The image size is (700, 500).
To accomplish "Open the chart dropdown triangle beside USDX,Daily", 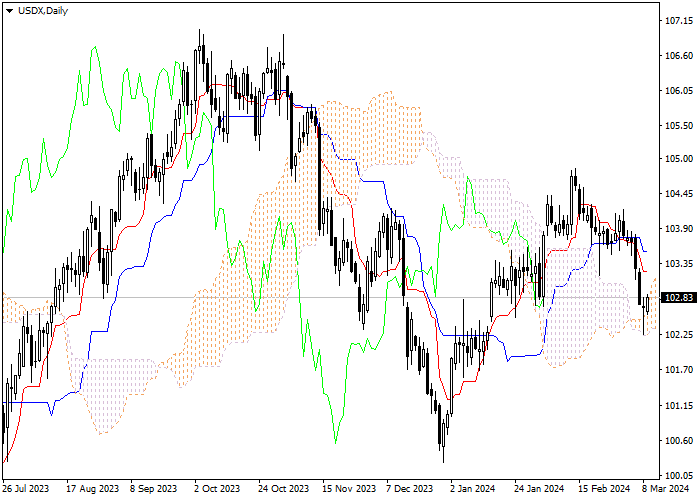I will [9, 11].
